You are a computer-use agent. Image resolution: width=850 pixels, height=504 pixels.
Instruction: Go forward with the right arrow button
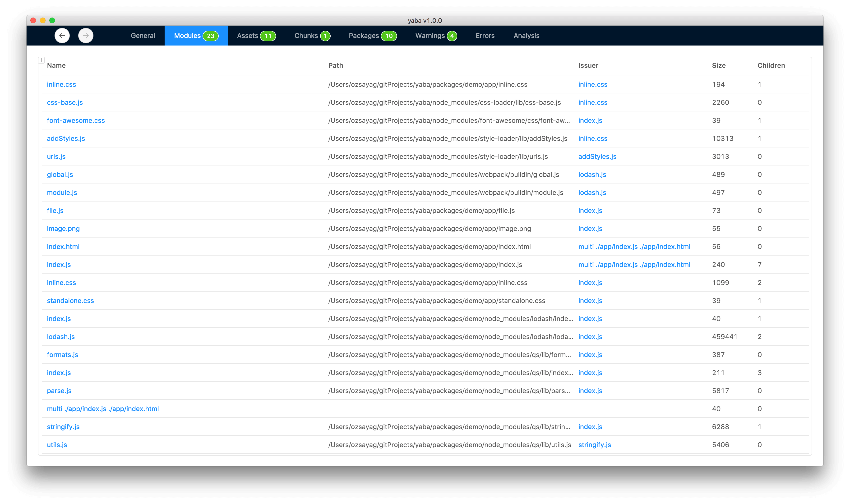point(86,36)
